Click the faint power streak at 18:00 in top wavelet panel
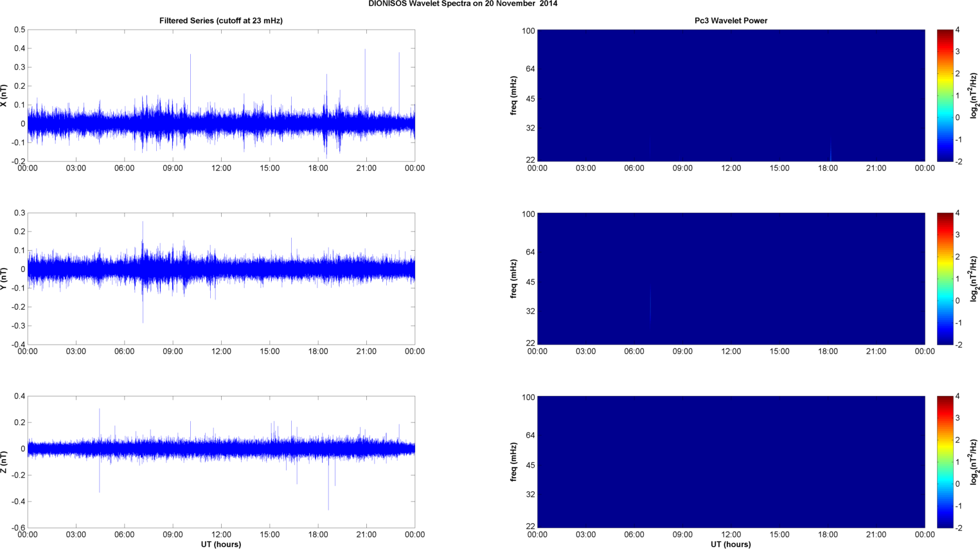The width and height of the screenshot is (980, 549). (830, 152)
